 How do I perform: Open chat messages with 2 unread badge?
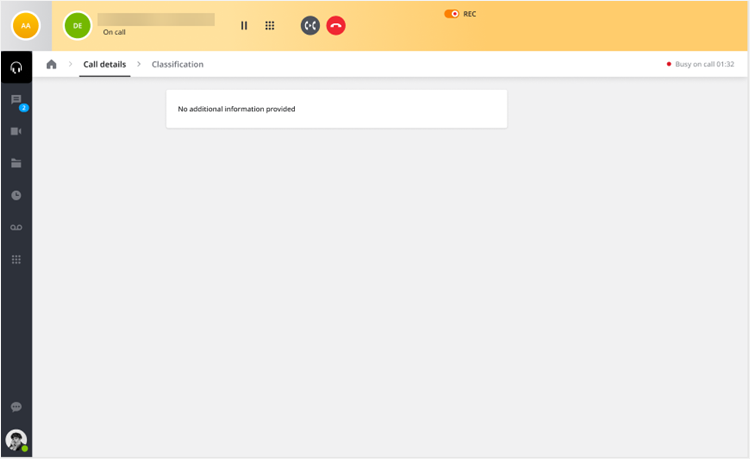(x=18, y=102)
